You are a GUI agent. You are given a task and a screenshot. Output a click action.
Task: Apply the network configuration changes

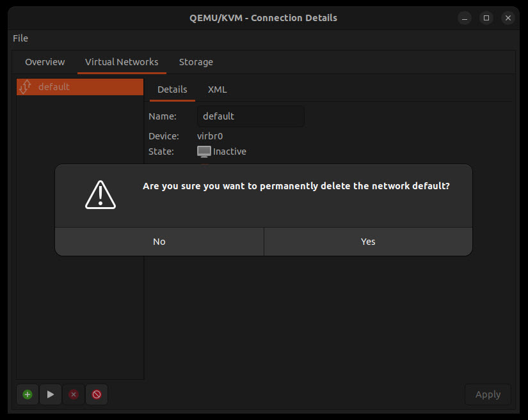click(488, 394)
